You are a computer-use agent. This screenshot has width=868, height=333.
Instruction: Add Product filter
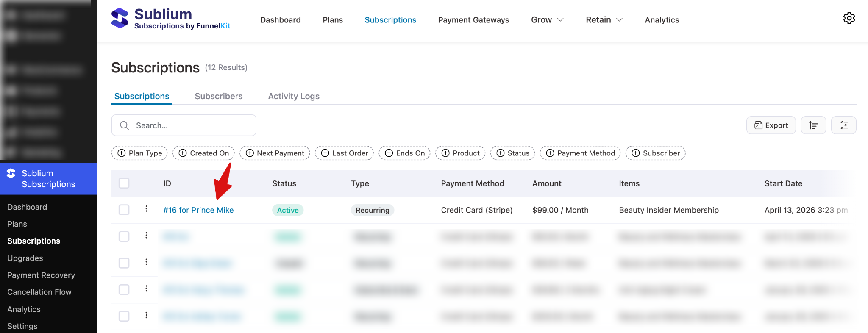(460, 153)
